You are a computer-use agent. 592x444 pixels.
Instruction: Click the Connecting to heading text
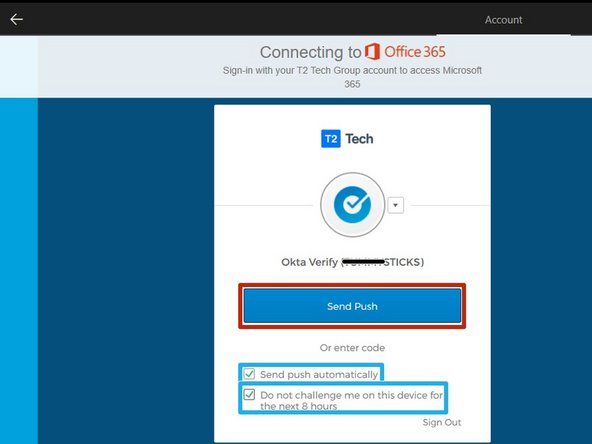[x=310, y=52]
